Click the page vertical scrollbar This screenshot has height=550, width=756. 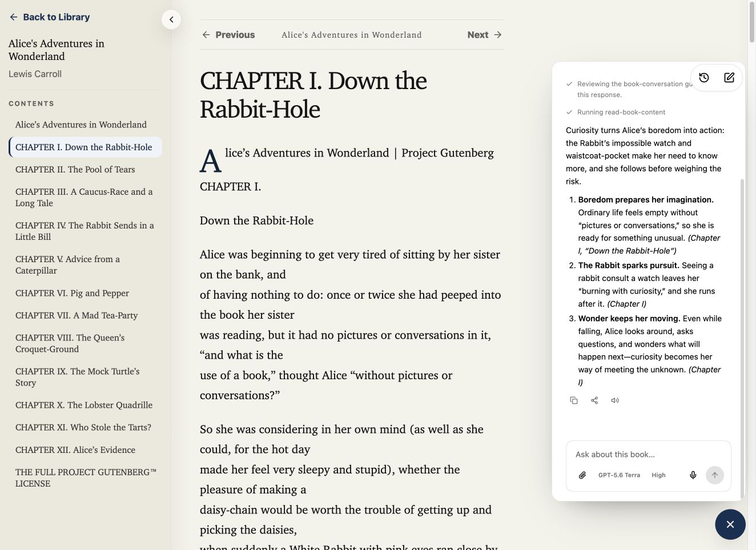[x=751, y=23]
